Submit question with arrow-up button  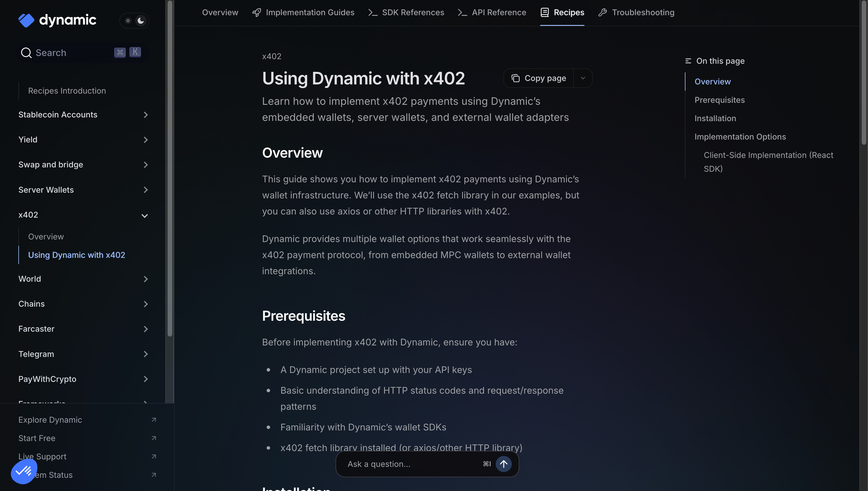coord(504,464)
